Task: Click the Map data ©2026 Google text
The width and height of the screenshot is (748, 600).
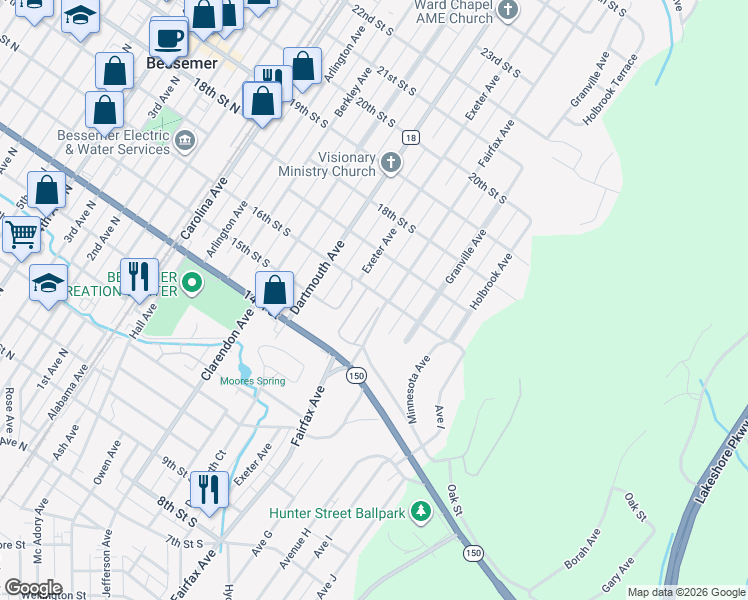Action: click(x=686, y=592)
